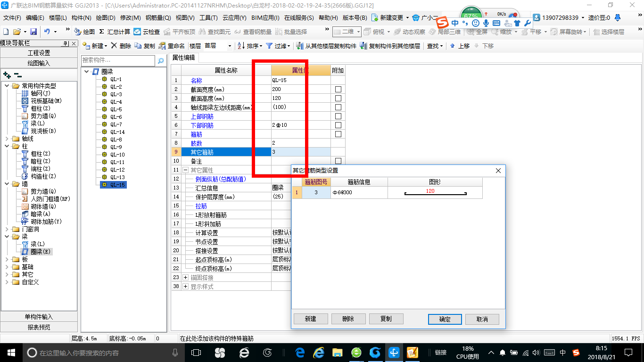
Task: Open the 绘图 drawing tool
Action: pos(85,32)
